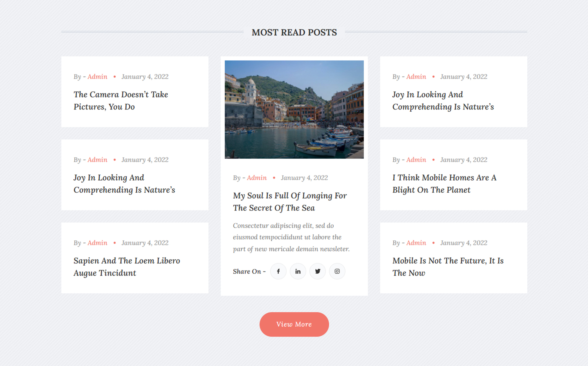This screenshot has width=588, height=366.
Task: Share post on Facebook icon
Action: pyautogui.click(x=278, y=271)
